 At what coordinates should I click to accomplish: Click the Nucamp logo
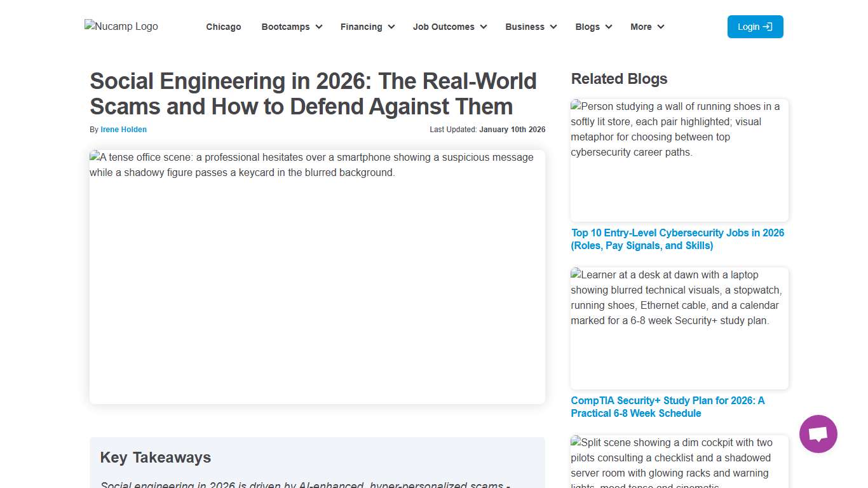click(x=121, y=26)
